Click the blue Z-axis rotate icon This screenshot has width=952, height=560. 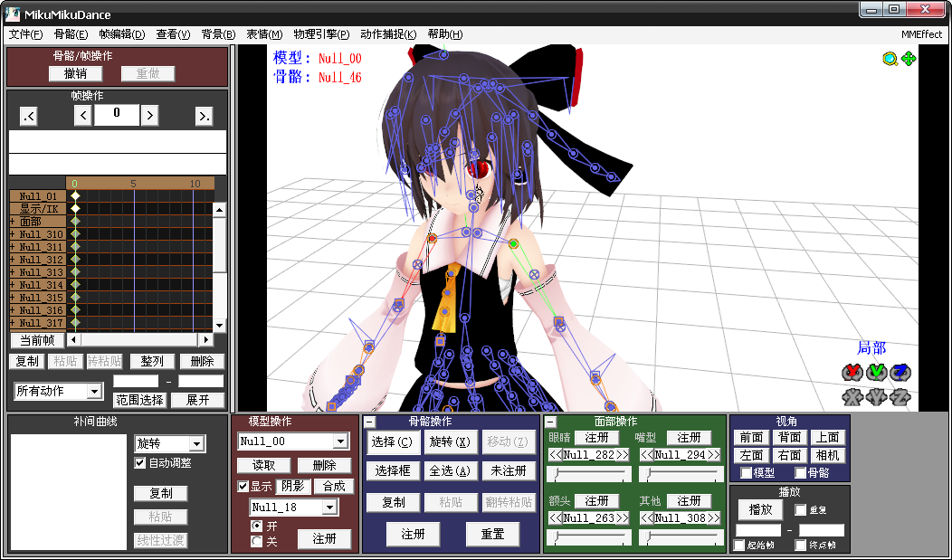pyautogui.click(x=900, y=372)
